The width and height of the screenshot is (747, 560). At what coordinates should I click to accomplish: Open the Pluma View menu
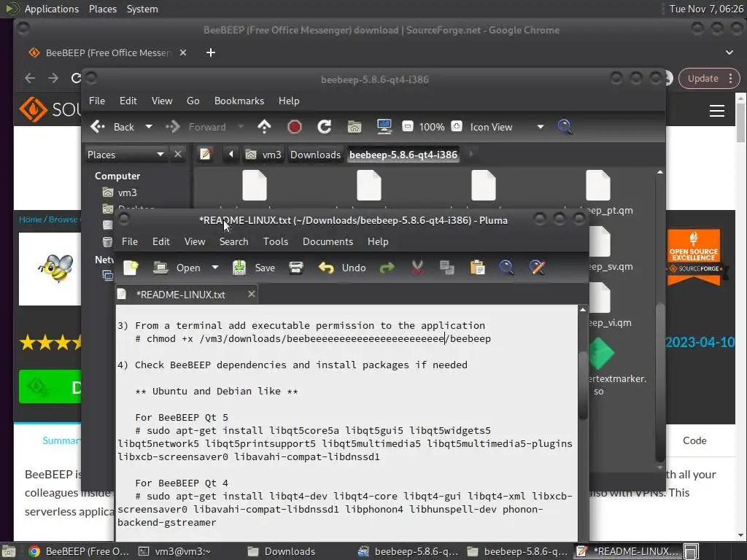pos(194,242)
